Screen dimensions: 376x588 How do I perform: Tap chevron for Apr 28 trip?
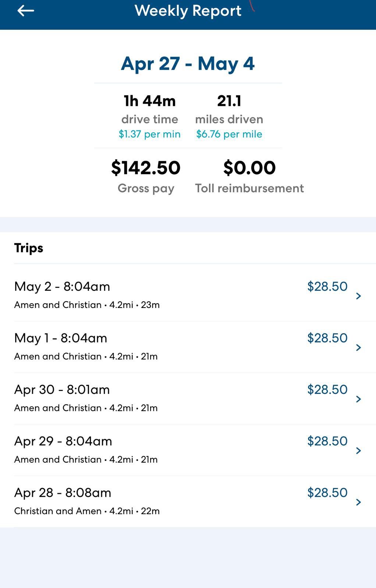point(358,502)
